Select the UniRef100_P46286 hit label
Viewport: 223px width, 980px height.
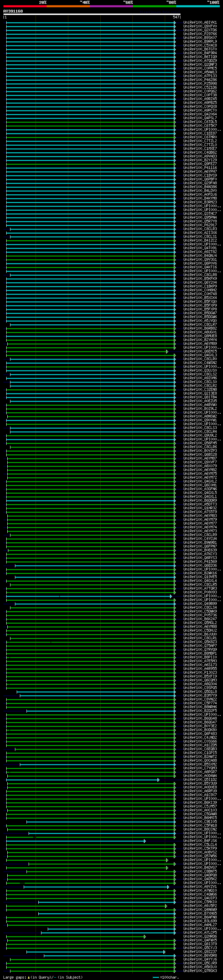200,80
